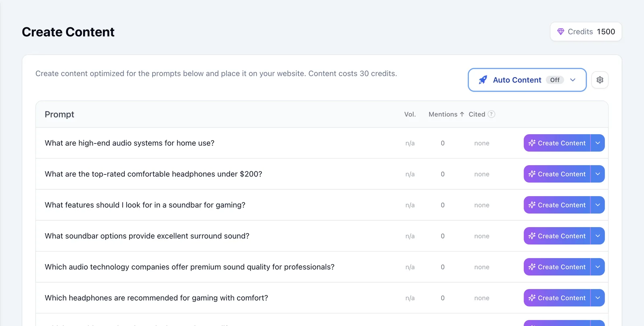
Task: Click the Credits diamond icon
Action: click(561, 32)
